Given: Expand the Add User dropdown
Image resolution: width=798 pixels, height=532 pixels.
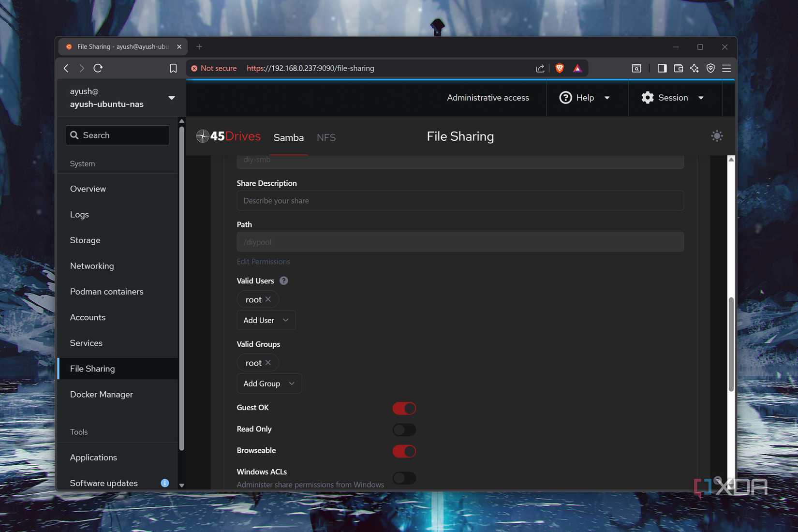Looking at the screenshot, I should click(266, 320).
